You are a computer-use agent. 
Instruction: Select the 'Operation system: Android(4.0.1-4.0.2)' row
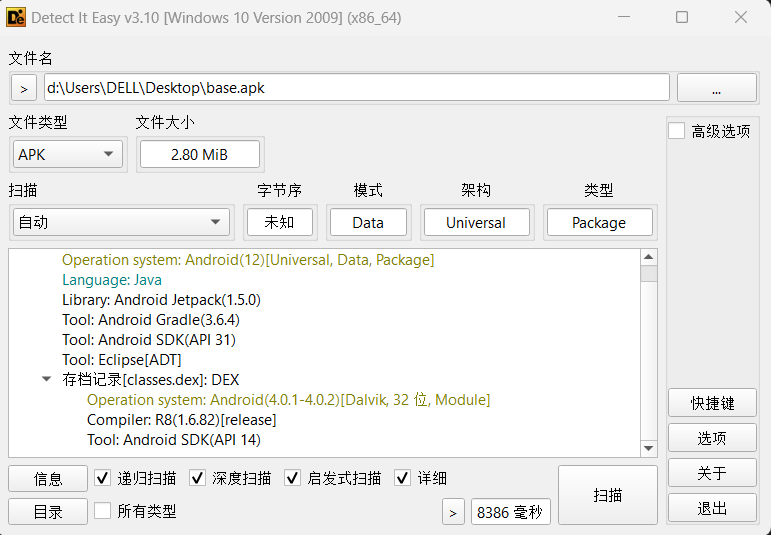point(289,400)
